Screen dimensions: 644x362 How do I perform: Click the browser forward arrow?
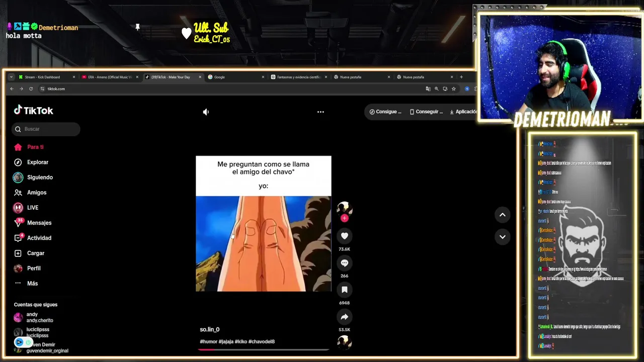[21, 89]
